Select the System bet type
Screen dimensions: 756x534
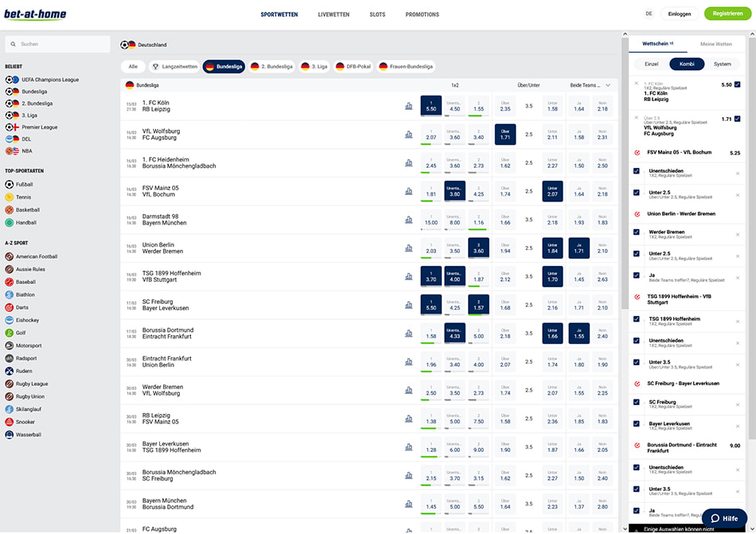pyautogui.click(x=723, y=64)
